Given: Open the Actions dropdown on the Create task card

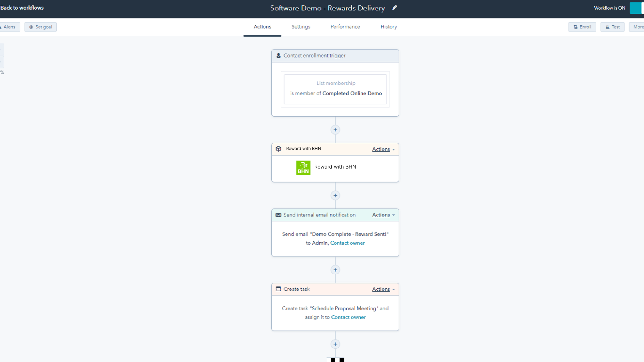Looking at the screenshot, I should coord(383,289).
